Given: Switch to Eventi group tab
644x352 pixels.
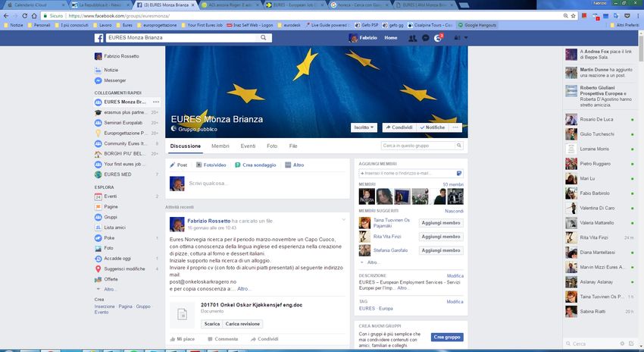Looking at the screenshot, I should 248,146.
